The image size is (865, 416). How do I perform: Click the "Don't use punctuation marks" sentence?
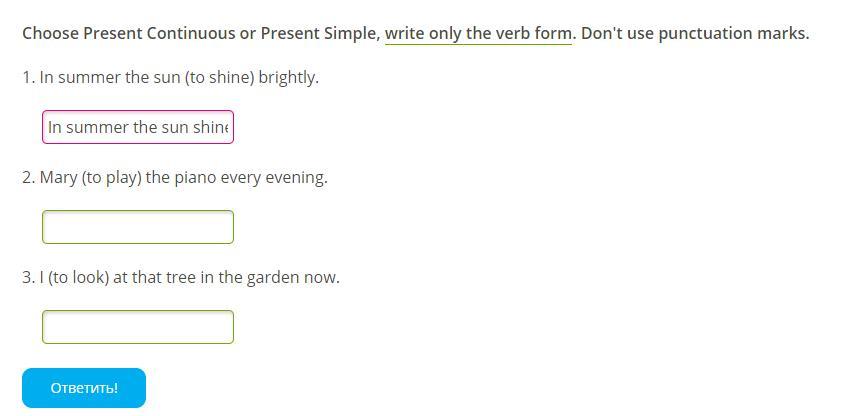(695, 34)
